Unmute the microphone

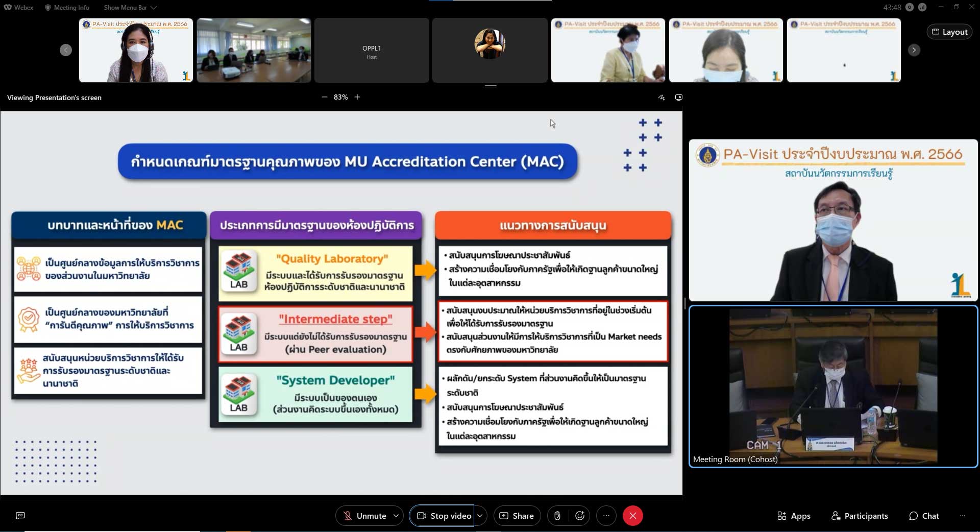[364, 516]
